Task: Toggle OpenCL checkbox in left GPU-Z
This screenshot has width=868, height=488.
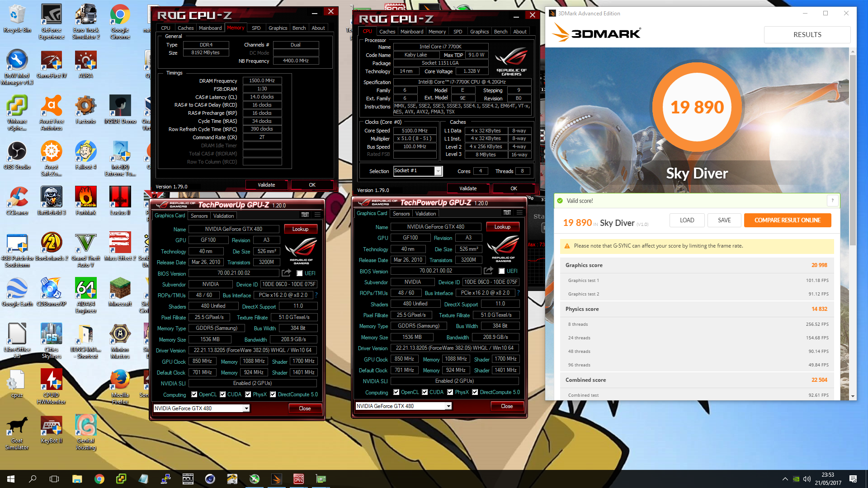Action: pos(194,394)
